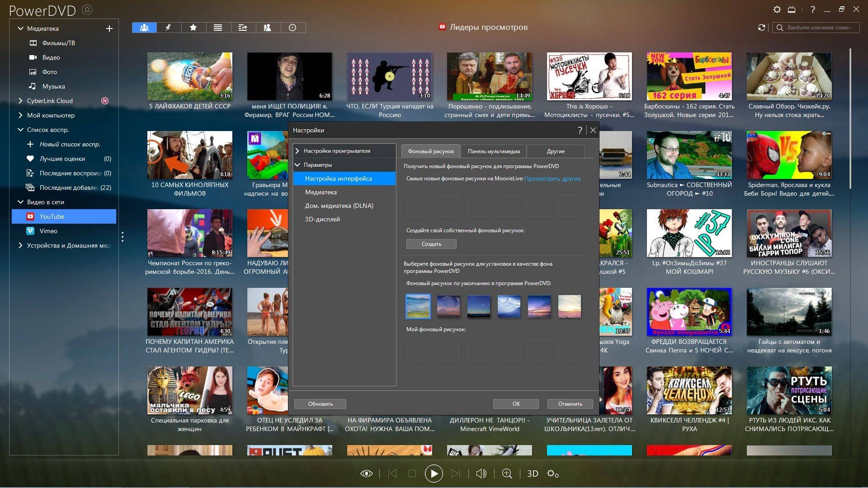Viewport: 868px width, 488px height.
Task: Switch to Другие tab
Action: click(x=556, y=151)
